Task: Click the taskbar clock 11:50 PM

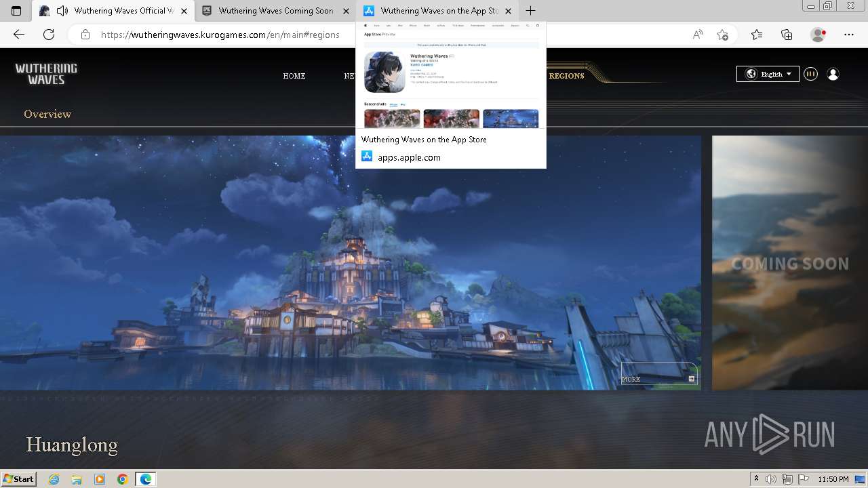Action: 833,479
